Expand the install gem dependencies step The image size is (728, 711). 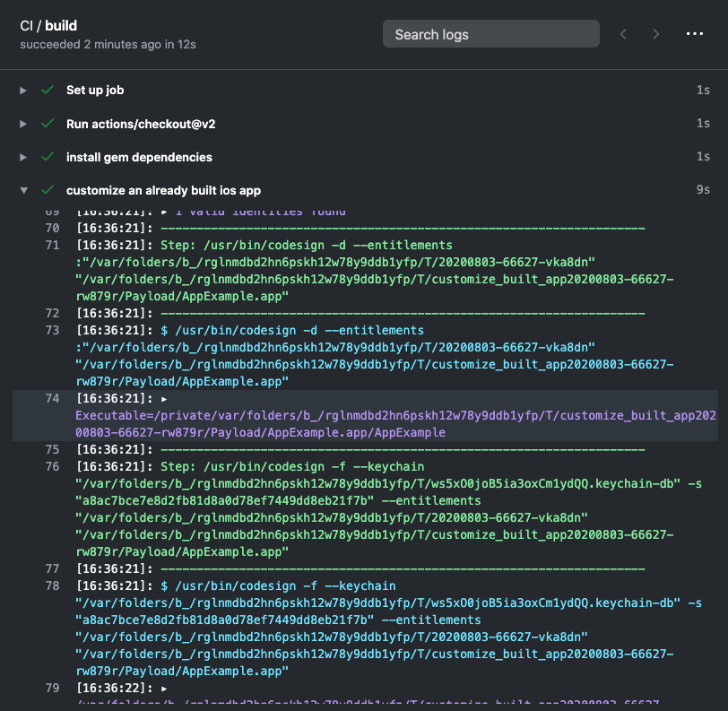[x=23, y=157]
